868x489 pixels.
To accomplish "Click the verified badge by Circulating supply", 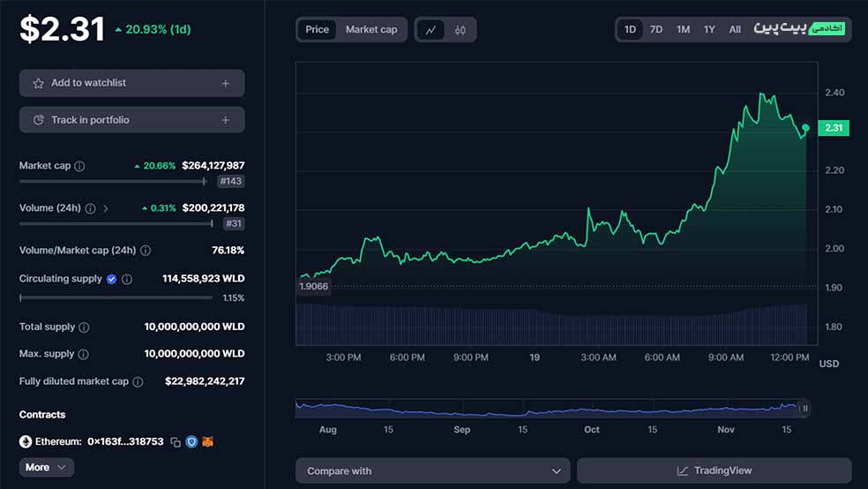I will [112, 279].
